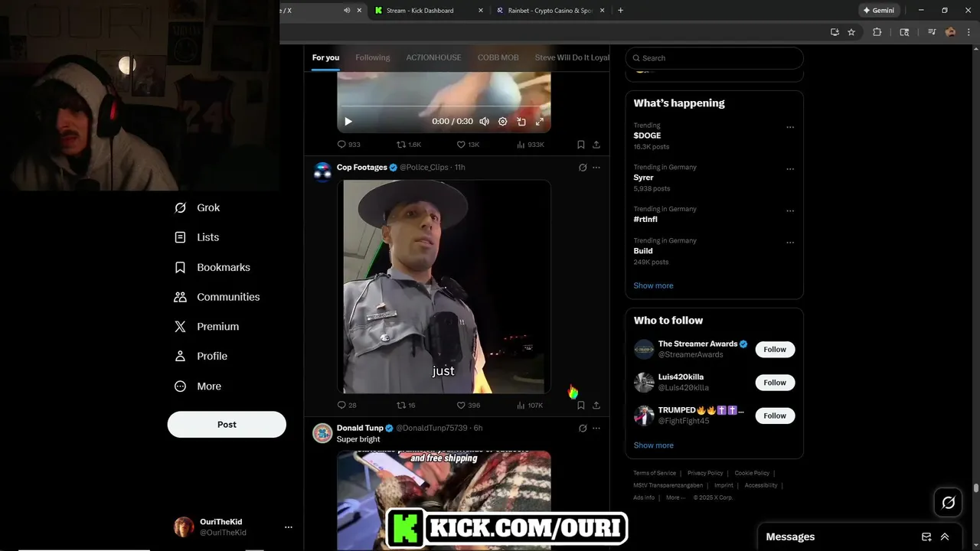Grok icon on Donald Tunp post
The image size is (980, 551).
pos(583,429)
